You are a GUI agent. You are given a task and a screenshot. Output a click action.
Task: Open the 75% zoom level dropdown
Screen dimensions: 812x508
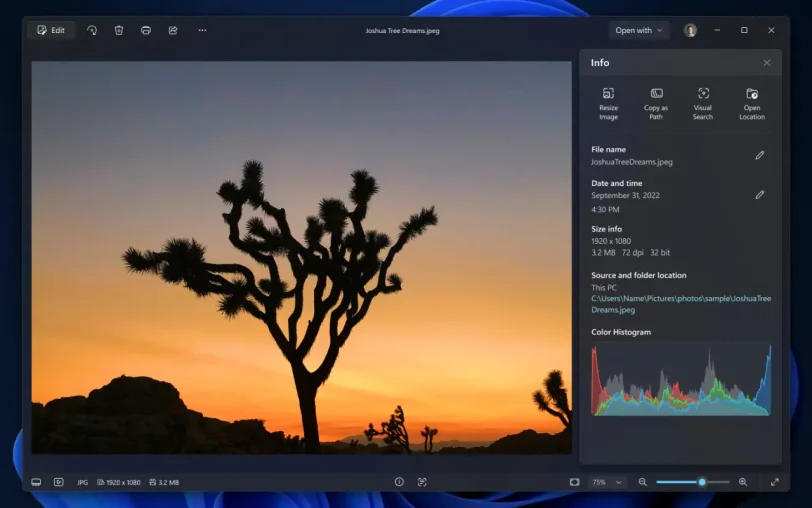(x=606, y=482)
